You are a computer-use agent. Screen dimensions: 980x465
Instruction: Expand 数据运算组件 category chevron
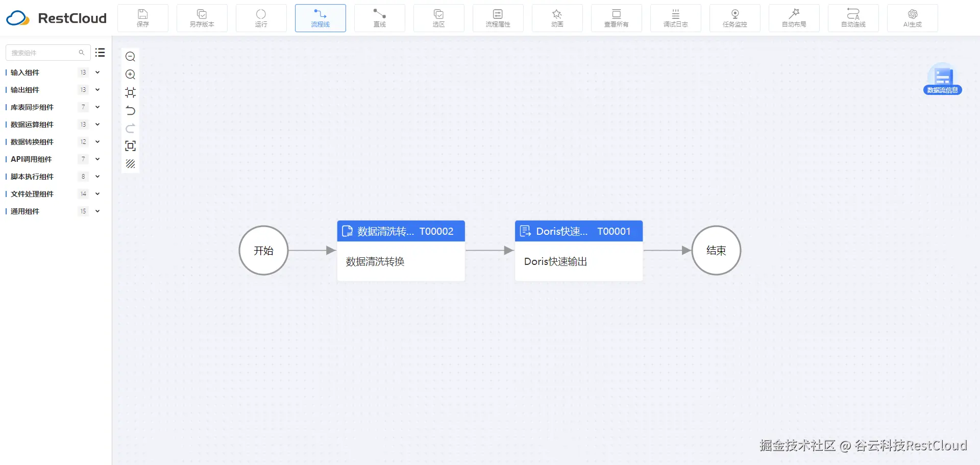pos(97,125)
